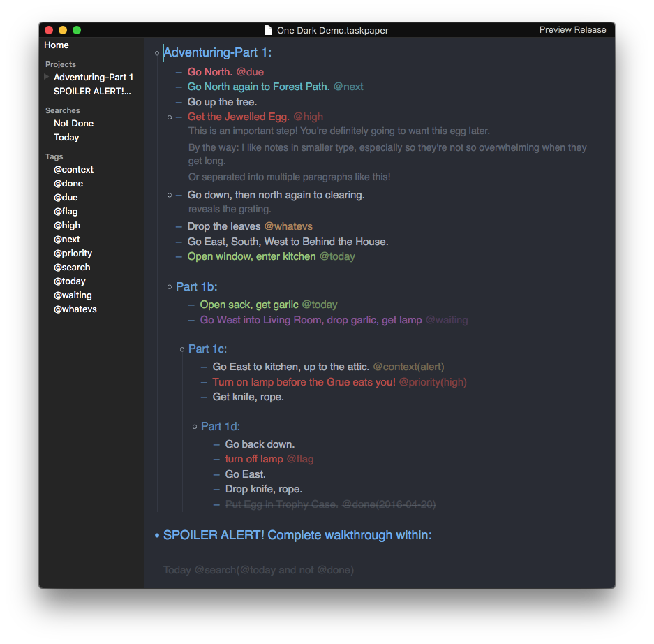Click the Go East. task in Part 1d
654x644 pixels.
[245, 474]
